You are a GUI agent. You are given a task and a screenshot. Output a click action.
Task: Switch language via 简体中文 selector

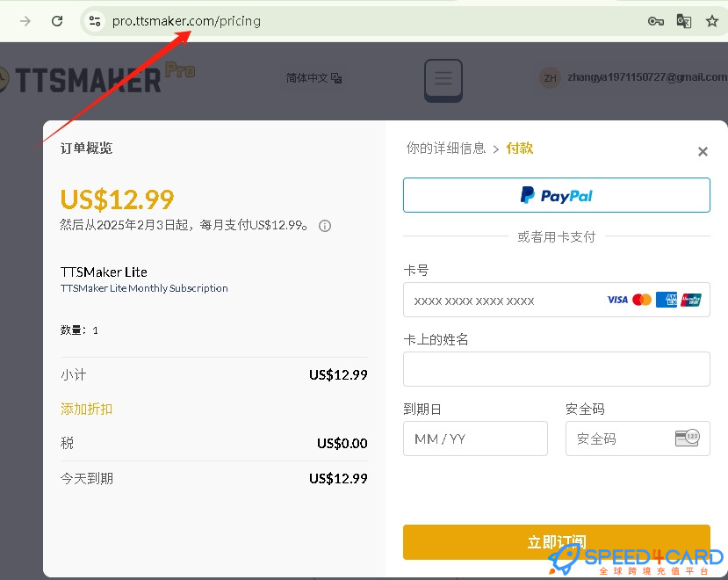[x=314, y=78]
